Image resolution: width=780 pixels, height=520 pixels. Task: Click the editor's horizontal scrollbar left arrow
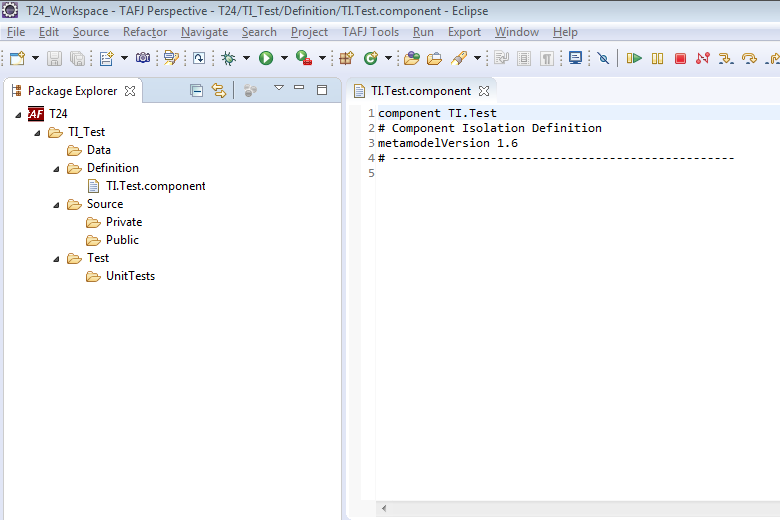383,509
